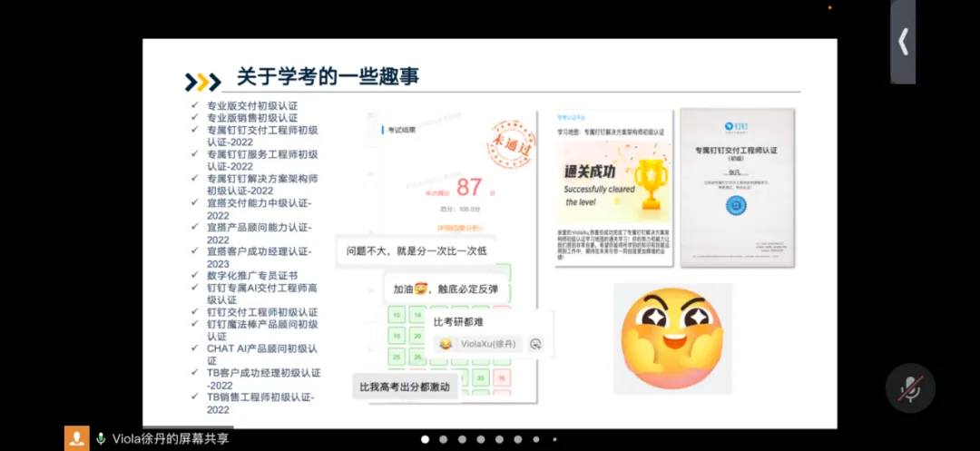Click the star-eyed emoji image

point(672,338)
